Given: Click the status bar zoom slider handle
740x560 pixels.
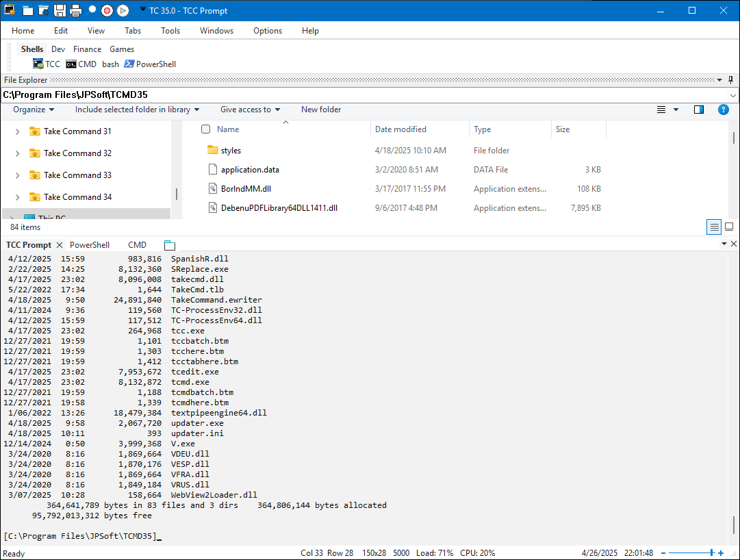Looking at the screenshot, I should (712, 553).
